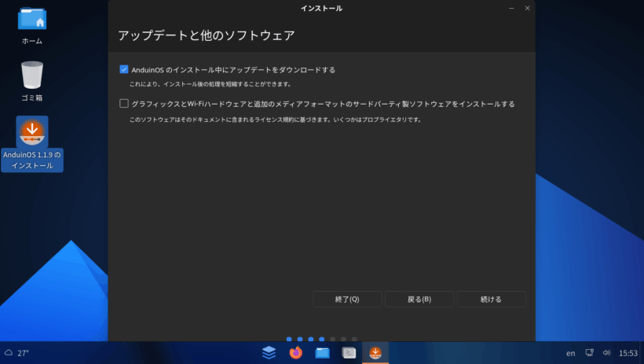
Task: Switch the 'en' keyboard input language indicator
Action: pos(570,353)
